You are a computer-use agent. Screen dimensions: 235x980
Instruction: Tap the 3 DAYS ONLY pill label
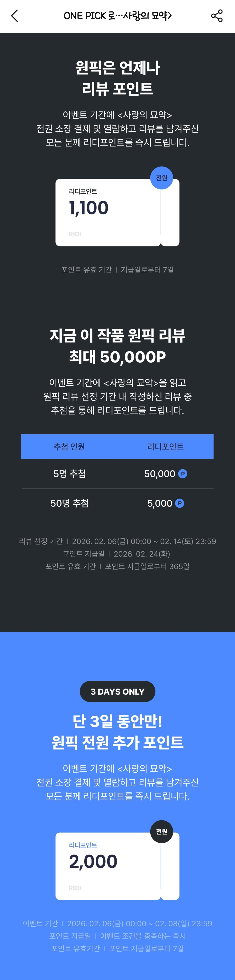[x=117, y=692]
